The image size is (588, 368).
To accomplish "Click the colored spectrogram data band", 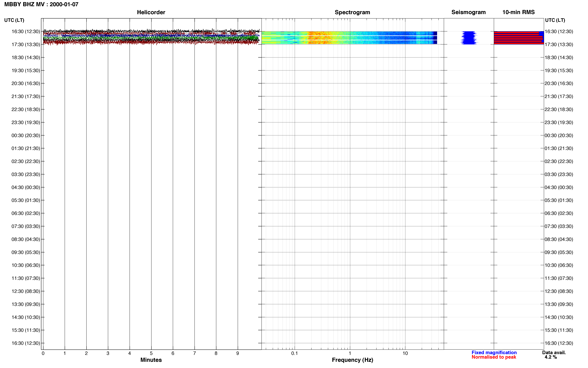I will click(x=349, y=38).
